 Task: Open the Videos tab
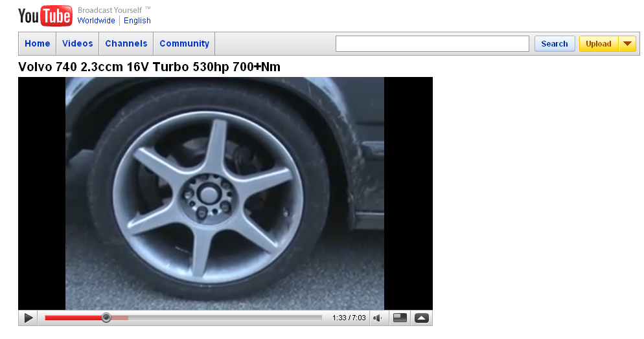tap(78, 43)
